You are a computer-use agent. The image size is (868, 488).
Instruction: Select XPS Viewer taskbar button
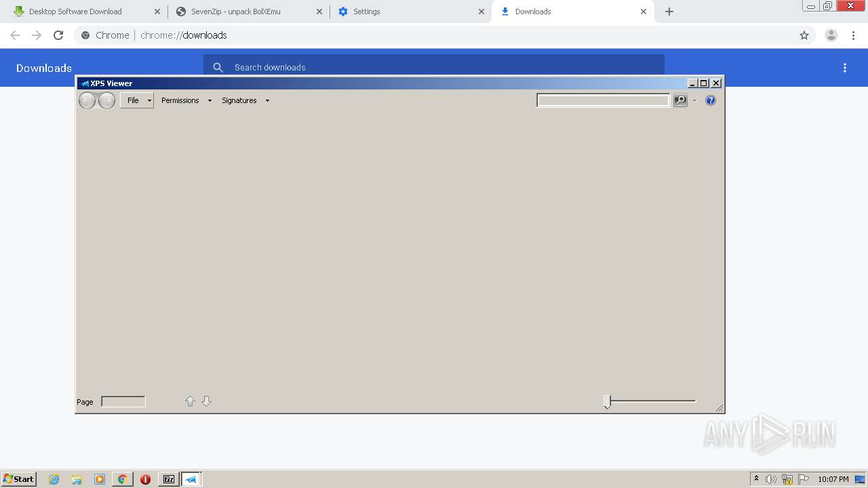pos(191,479)
